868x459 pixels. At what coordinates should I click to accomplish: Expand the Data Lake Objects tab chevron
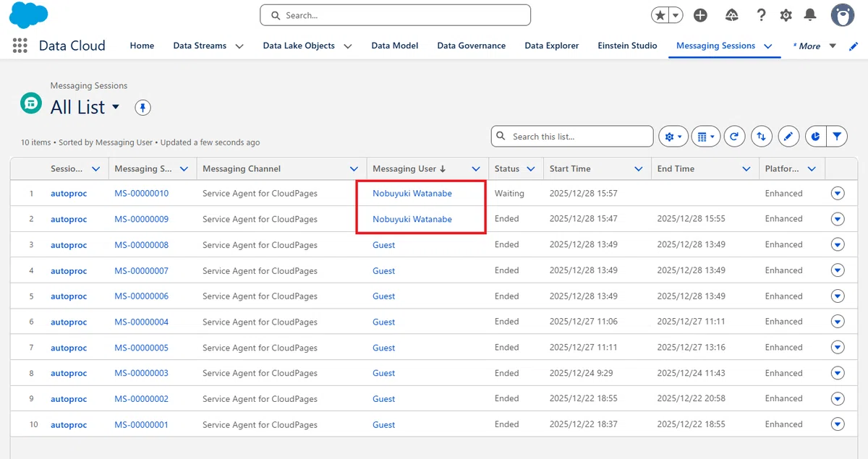pyautogui.click(x=348, y=46)
